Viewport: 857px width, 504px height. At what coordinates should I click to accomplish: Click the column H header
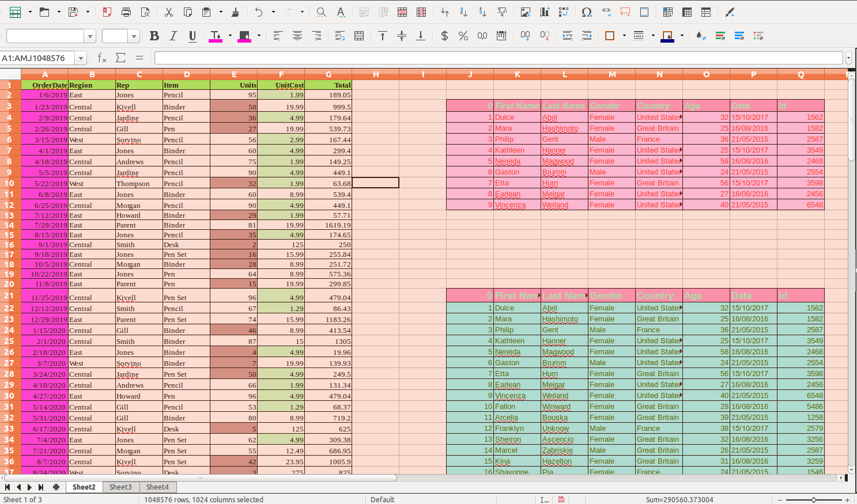[375, 74]
